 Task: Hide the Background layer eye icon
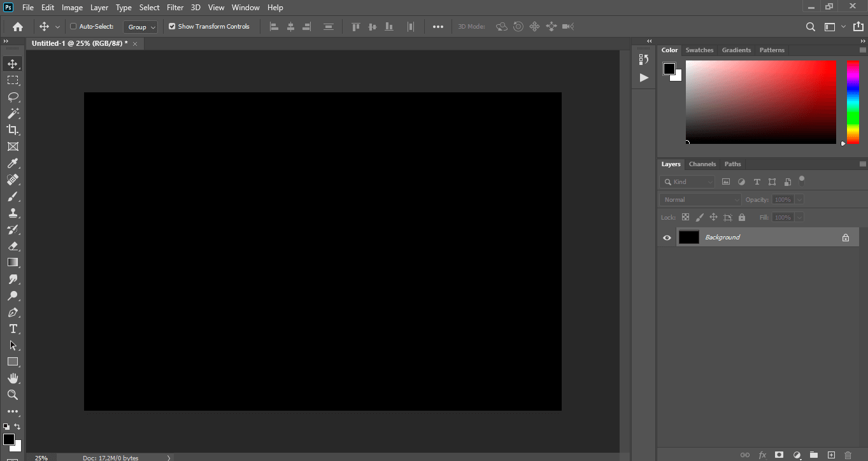click(667, 238)
